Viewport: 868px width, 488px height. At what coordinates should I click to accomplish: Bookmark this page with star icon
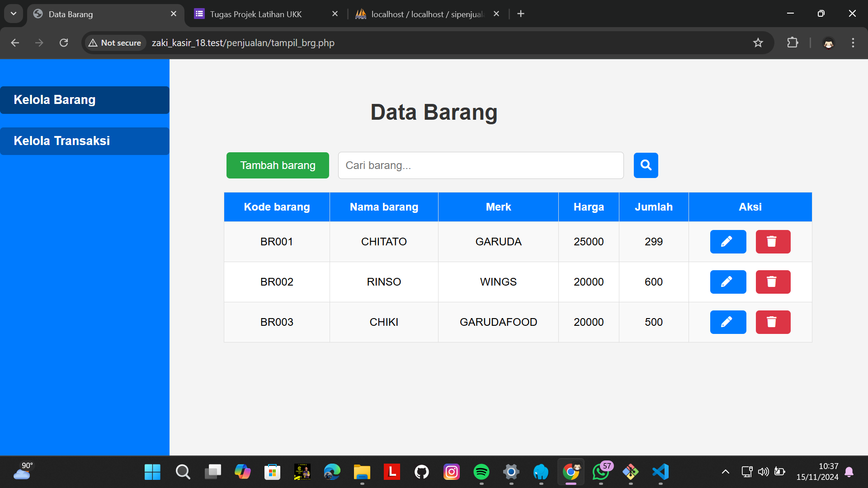pyautogui.click(x=758, y=43)
